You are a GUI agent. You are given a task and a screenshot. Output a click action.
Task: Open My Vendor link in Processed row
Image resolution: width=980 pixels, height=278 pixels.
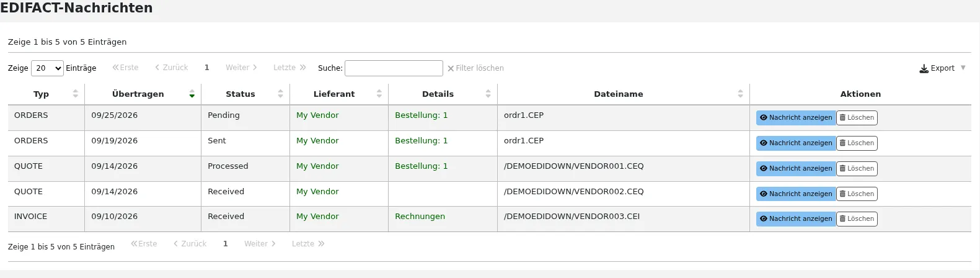tap(317, 166)
